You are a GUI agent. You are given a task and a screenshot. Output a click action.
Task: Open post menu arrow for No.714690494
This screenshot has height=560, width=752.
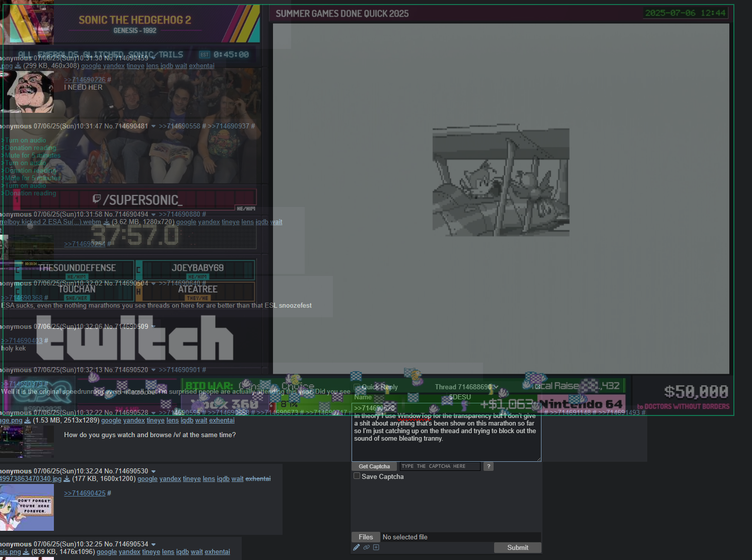(154, 215)
